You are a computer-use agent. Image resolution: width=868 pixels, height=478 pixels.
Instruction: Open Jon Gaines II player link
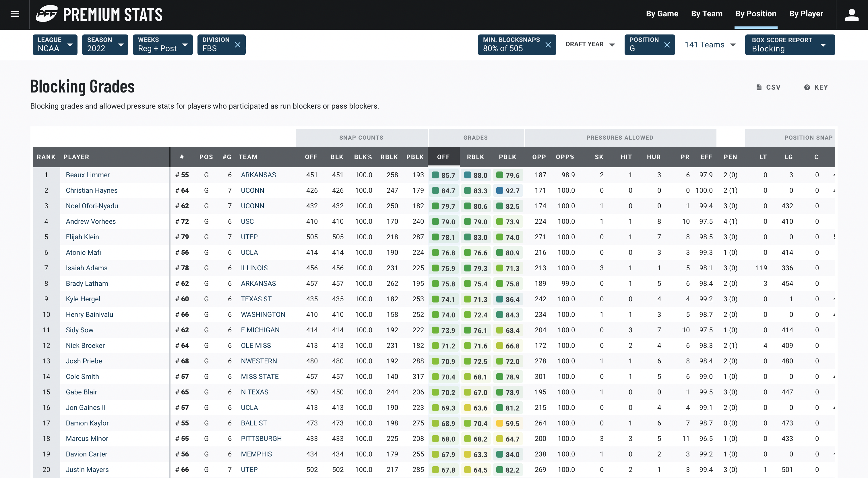coord(85,408)
